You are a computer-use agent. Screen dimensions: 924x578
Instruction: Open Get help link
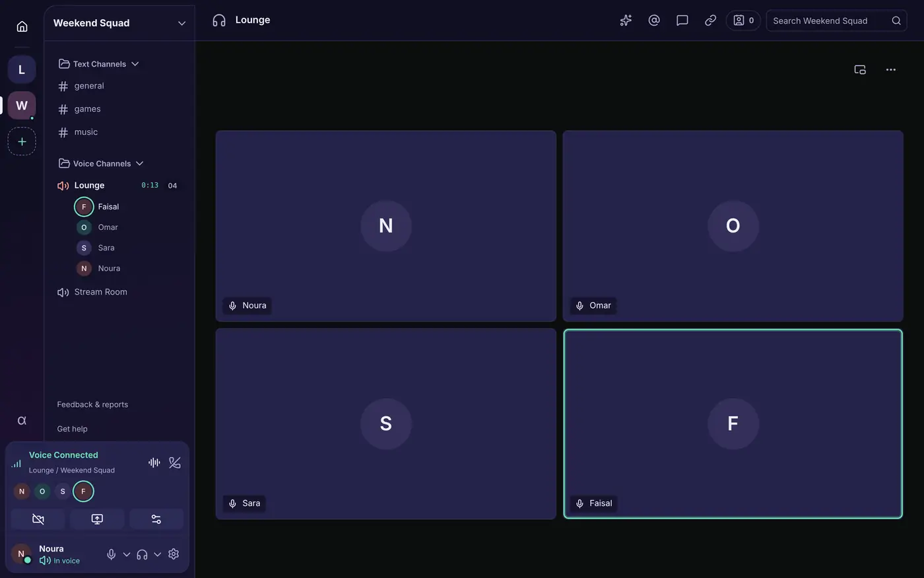click(72, 429)
